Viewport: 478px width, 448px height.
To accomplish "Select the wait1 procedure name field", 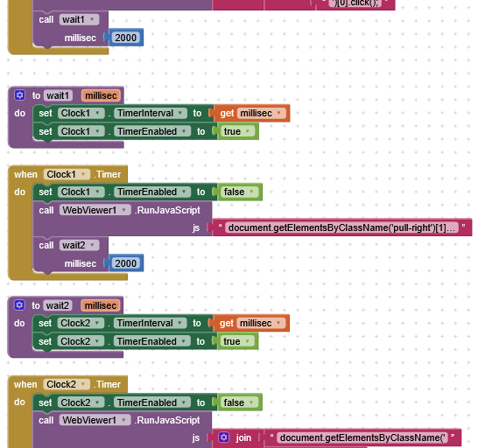I will tap(59, 95).
